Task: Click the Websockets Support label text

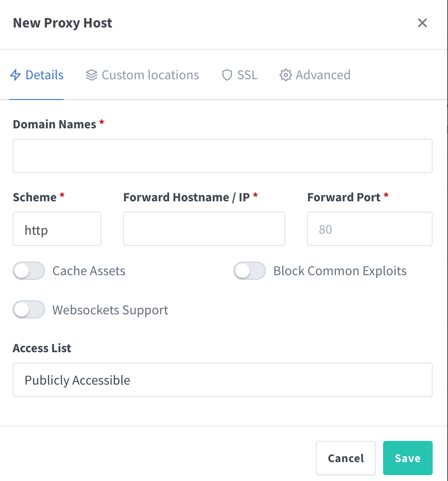Action: pyautogui.click(x=110, y=310)
